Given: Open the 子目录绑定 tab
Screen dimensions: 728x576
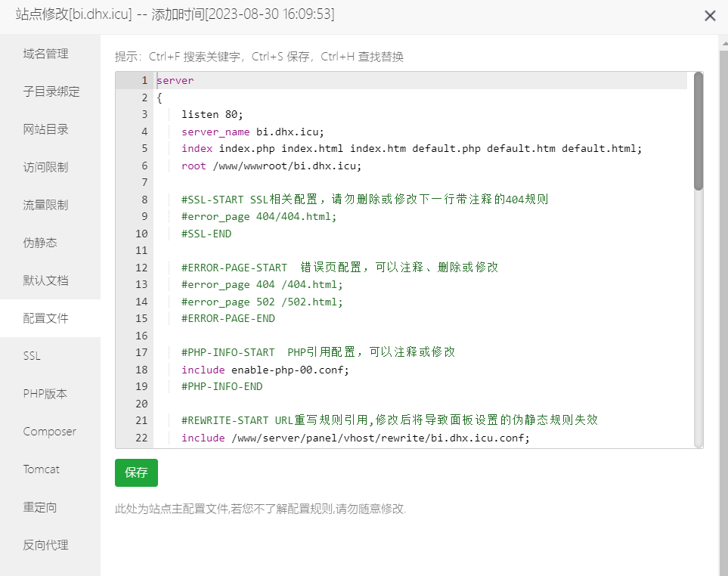Looking at the screenshot, I should pyautogui.click(x=50, y=91).
